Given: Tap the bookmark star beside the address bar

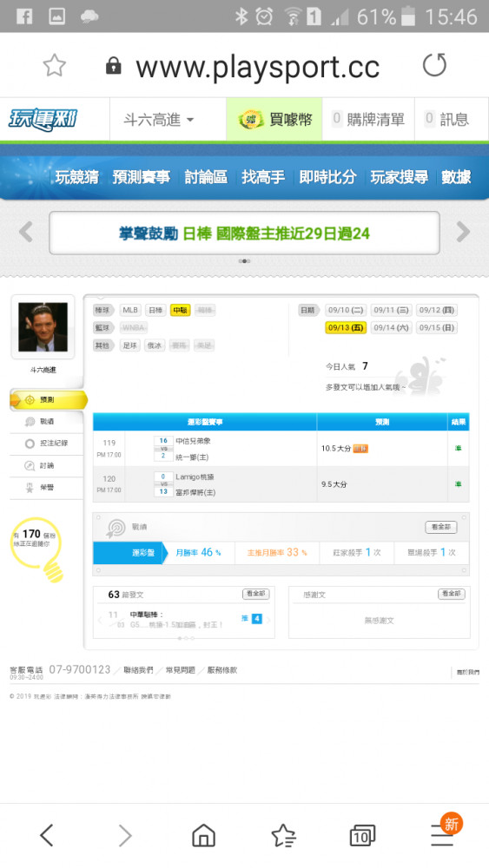Looking at the screenshot, I should tap(54, 66).
